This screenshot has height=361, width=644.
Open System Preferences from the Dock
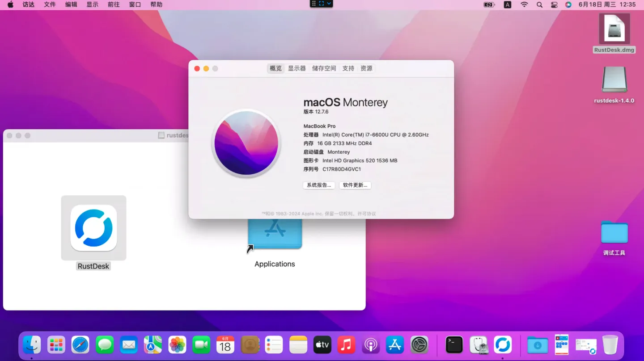(x=419, y=345)
